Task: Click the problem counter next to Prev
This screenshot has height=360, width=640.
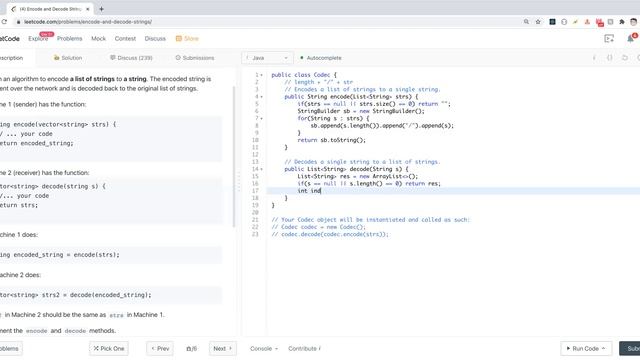Action: (x=191, y=349)
